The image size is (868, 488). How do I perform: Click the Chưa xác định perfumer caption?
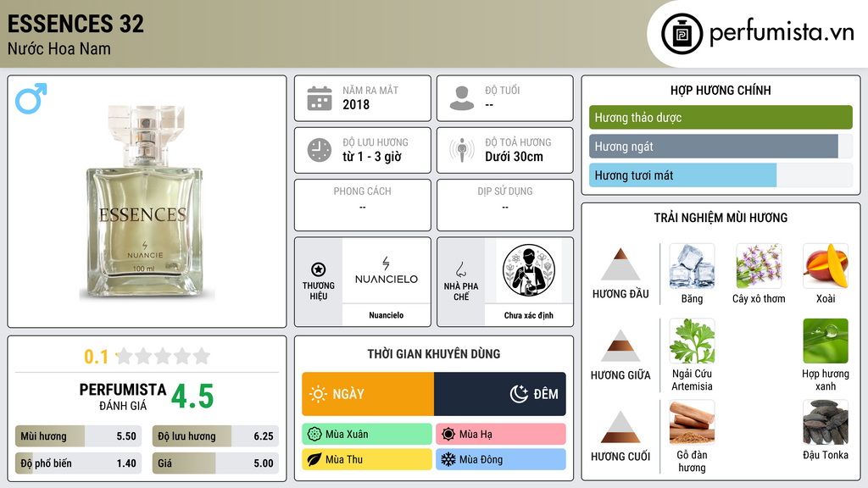529,315
